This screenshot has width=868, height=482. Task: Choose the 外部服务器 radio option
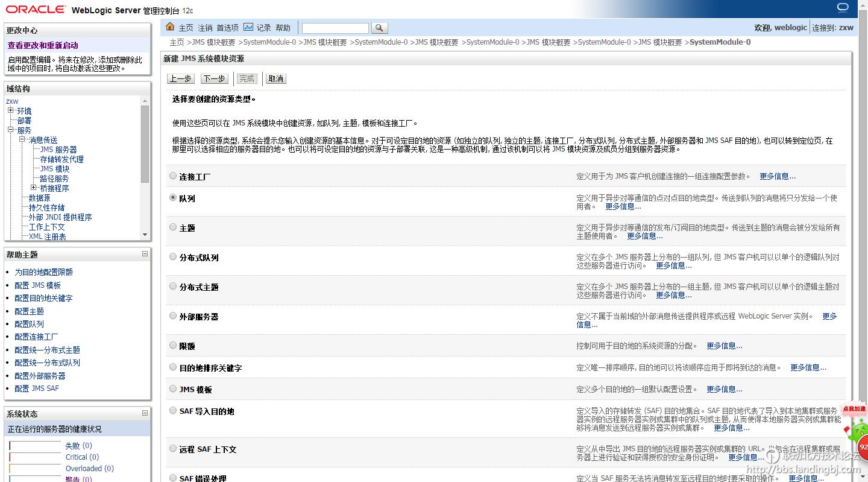(x=173, y=316)
